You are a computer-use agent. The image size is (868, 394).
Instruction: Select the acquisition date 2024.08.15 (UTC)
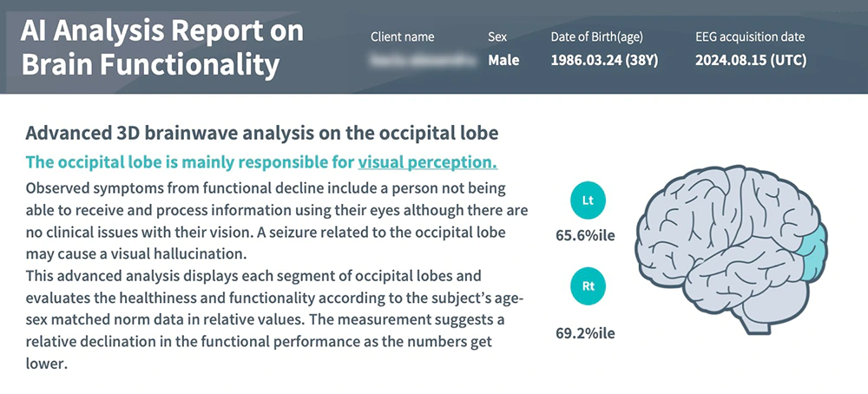751,61
